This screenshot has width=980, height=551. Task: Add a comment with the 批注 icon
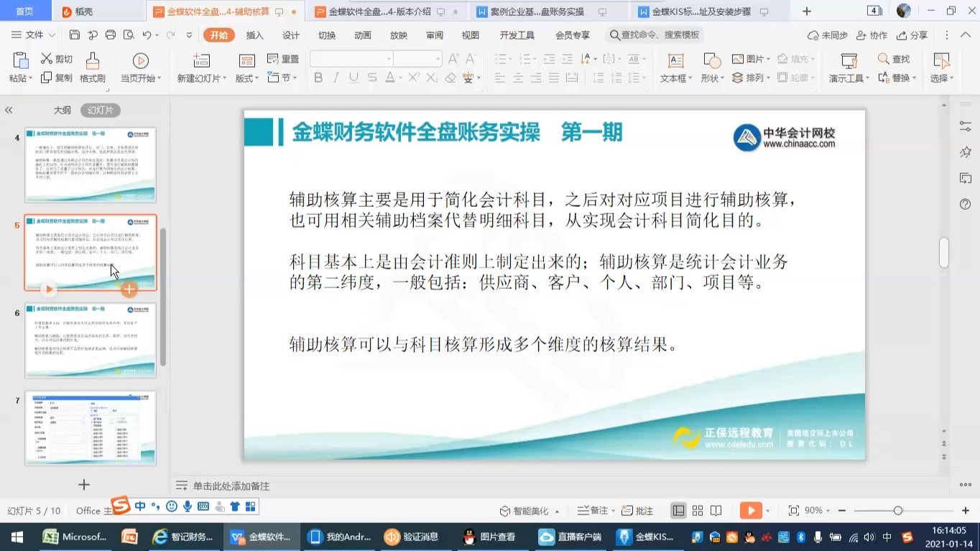[x=635, y=510]
